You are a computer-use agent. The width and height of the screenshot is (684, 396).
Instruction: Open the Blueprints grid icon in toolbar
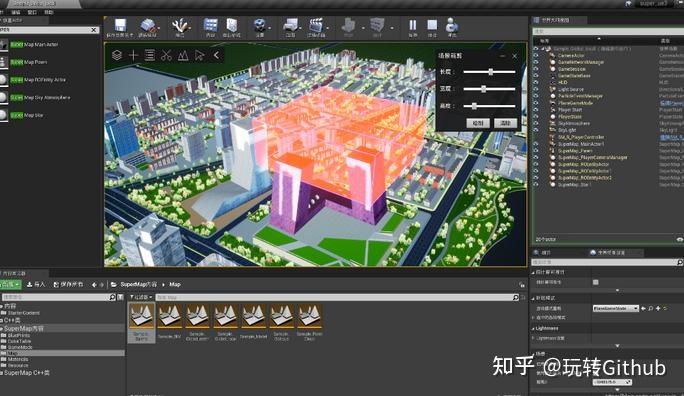211,26
